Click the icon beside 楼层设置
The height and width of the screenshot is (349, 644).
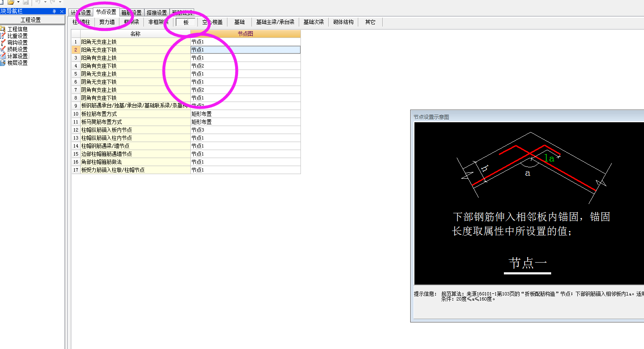click(x=3, y=63)
